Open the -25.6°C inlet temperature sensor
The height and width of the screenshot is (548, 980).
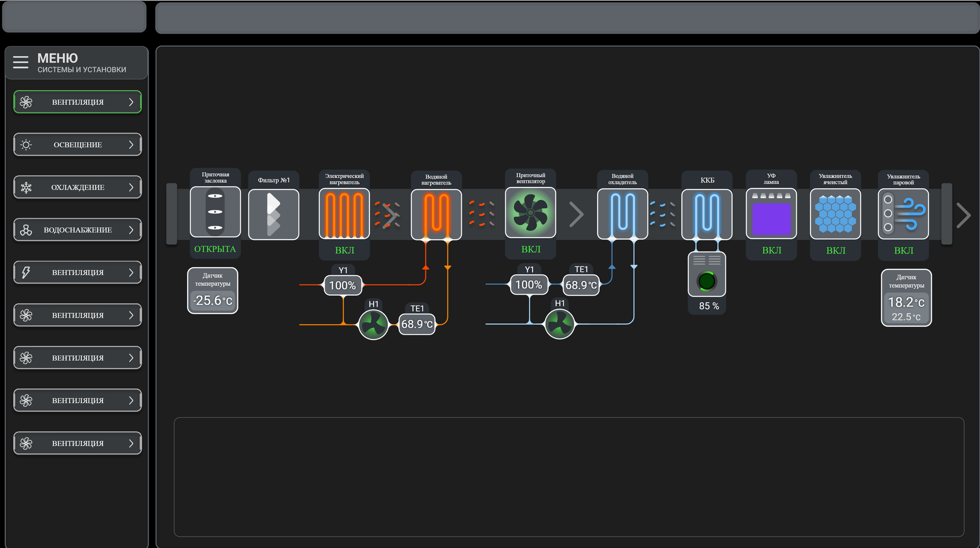coord(212,291)
